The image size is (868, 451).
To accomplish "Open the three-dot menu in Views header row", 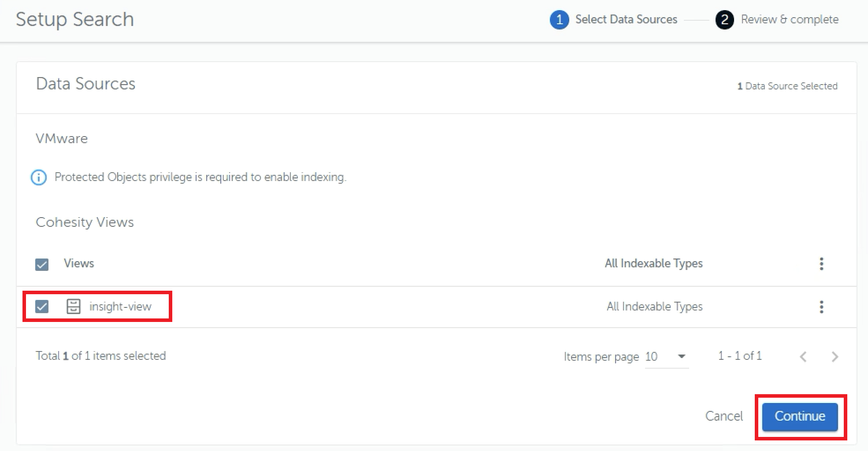I will point(821,264).
